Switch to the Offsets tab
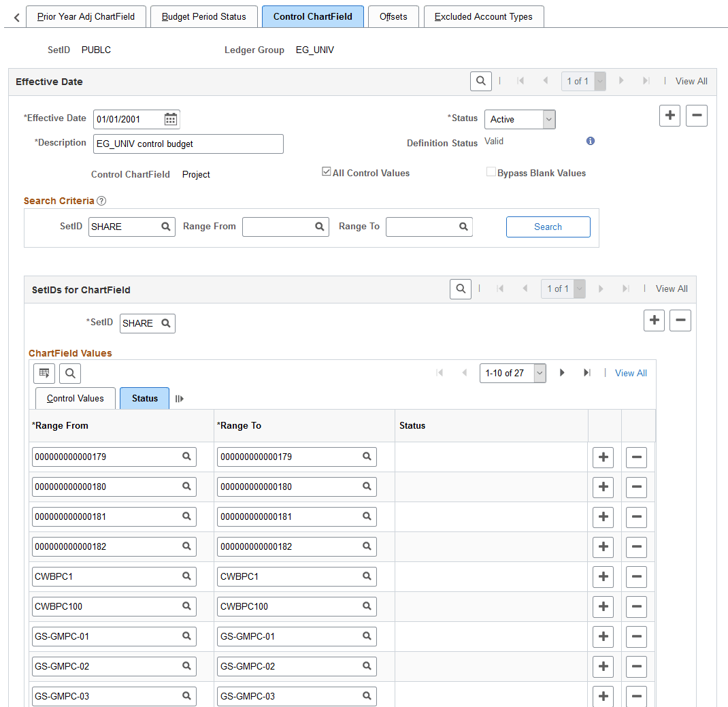Viewport: 728px width, 707px height. coord(393,16)
